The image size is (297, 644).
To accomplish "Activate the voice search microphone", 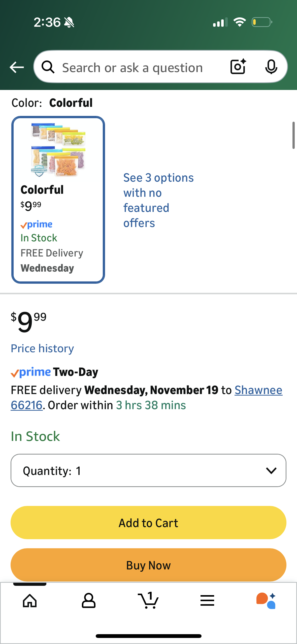I will point(271,67).
